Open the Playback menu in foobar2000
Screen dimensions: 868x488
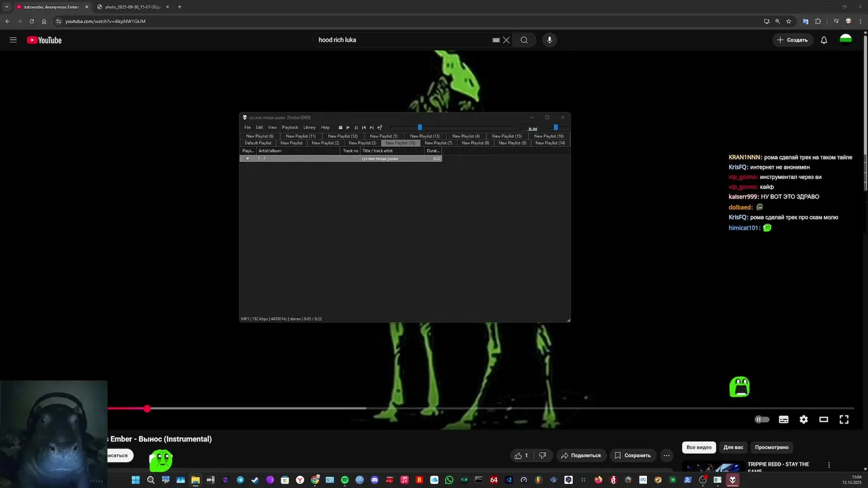(x=290, y=127)
